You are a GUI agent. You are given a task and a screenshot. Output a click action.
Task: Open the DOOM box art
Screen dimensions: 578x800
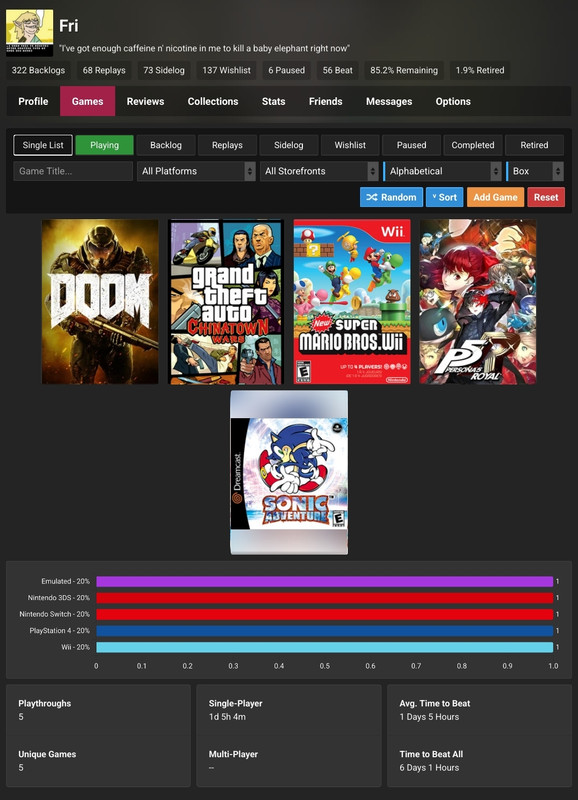tap(100, 302)
